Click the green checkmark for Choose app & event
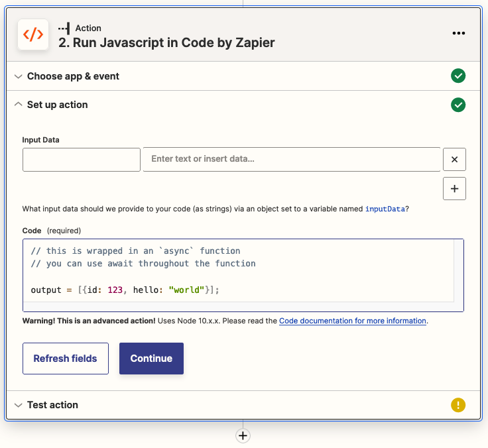The height and width of the screenshot is (448, 488). pos(458,76)
